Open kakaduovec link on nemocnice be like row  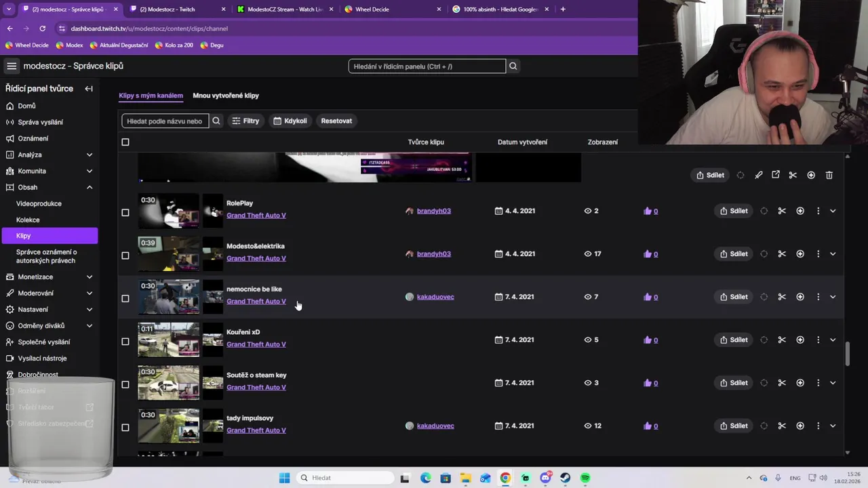(x=435, y=297)
